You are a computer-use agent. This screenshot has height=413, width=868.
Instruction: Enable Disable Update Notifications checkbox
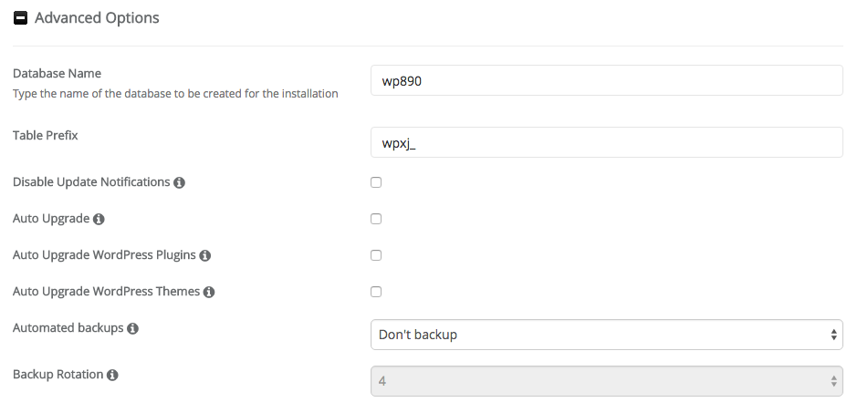click(376, 182)
